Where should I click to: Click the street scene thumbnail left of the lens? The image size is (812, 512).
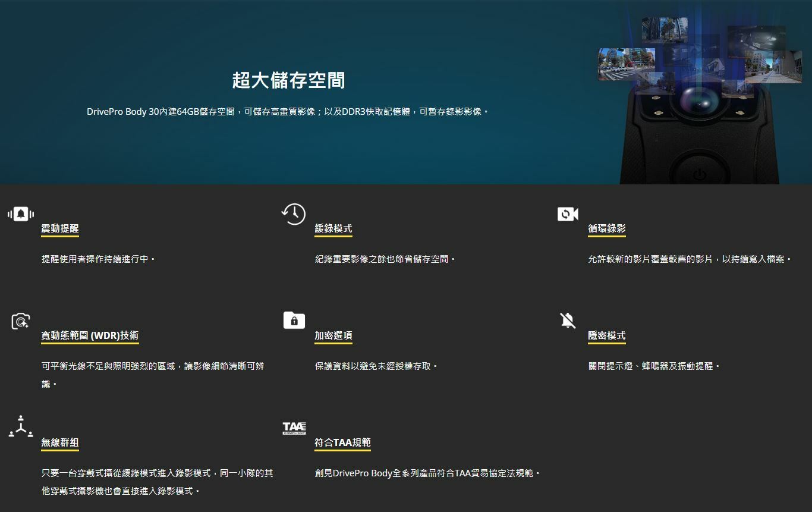point(627,64)
